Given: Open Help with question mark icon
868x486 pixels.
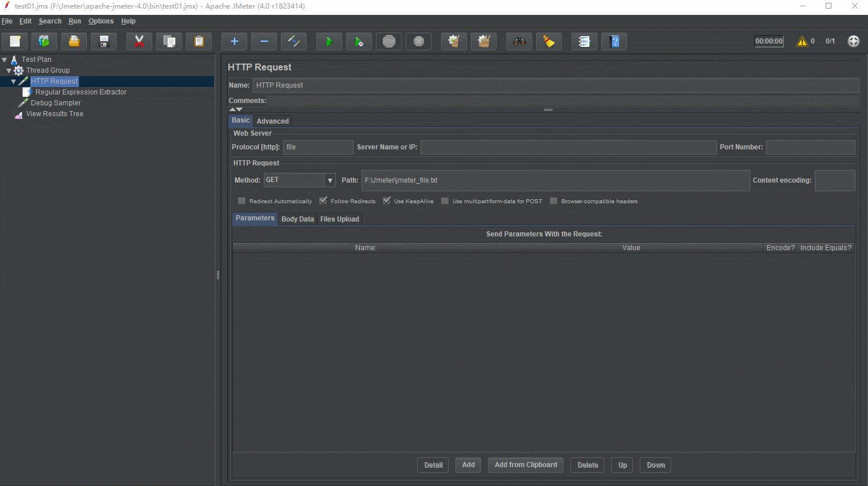Looking at the screenshot, I should tap(614, 41).
